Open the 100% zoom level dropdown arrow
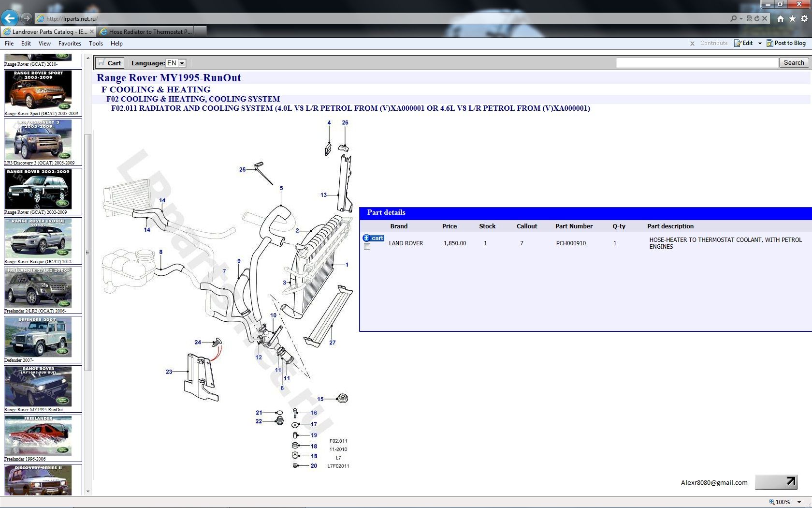Viewport: 812px width, 508px height. click(x=799, y=502)
